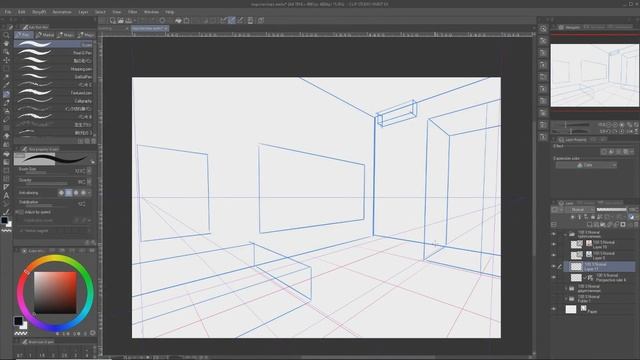Image resolution: width=640 pixels, height=360 pixels.
Task: Switch to the Marker sub tool tab
Action: point(45,35)
